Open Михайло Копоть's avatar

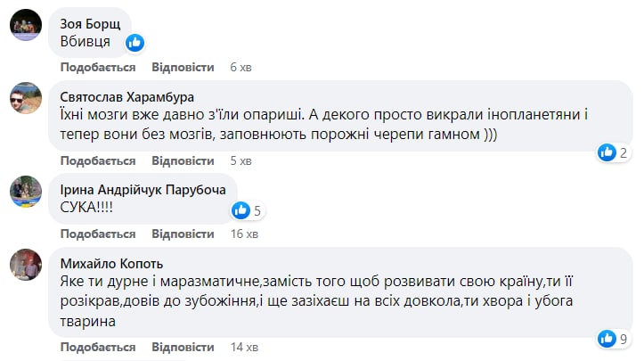pos(25,266)
